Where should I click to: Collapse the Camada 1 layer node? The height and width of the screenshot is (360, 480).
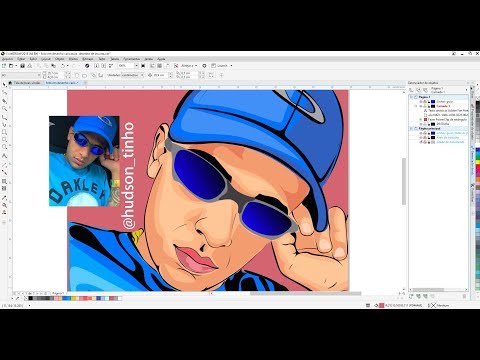[416, 106]
